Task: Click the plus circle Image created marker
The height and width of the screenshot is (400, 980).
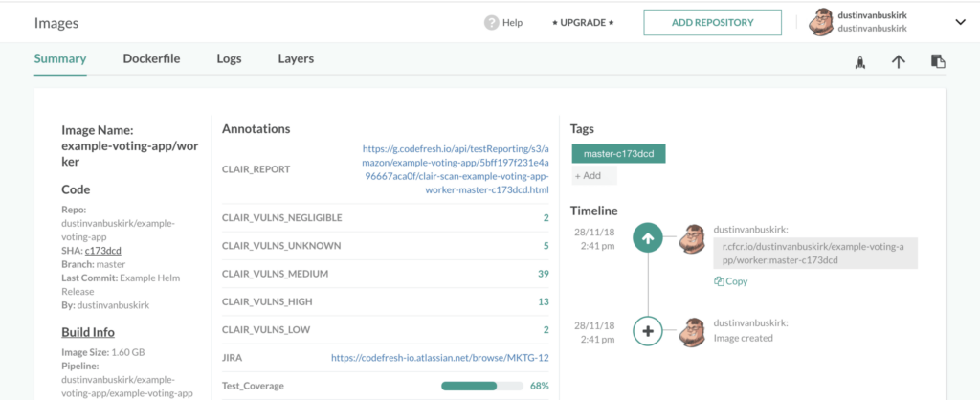Action: pos(648,331)
